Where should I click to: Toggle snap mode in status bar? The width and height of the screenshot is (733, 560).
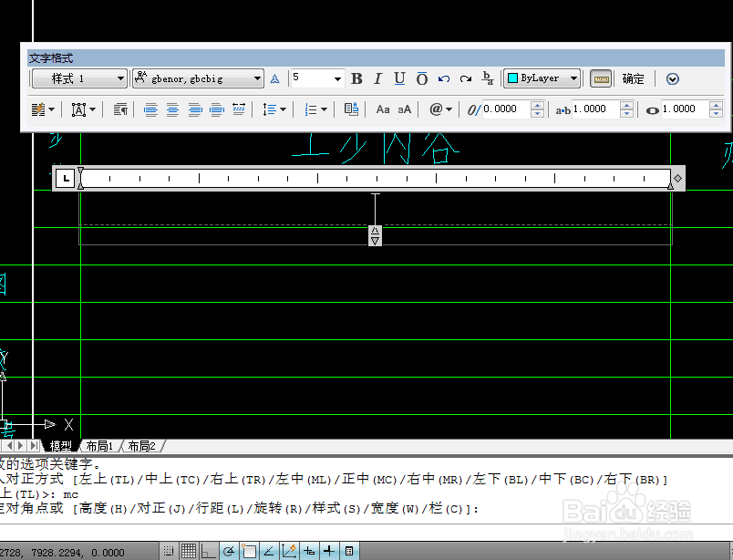170,551
